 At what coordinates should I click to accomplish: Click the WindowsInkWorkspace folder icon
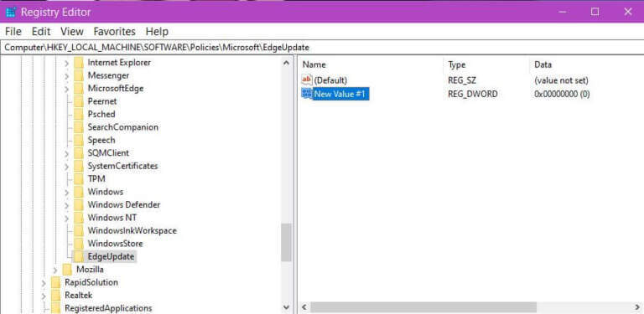click(79, 231)
